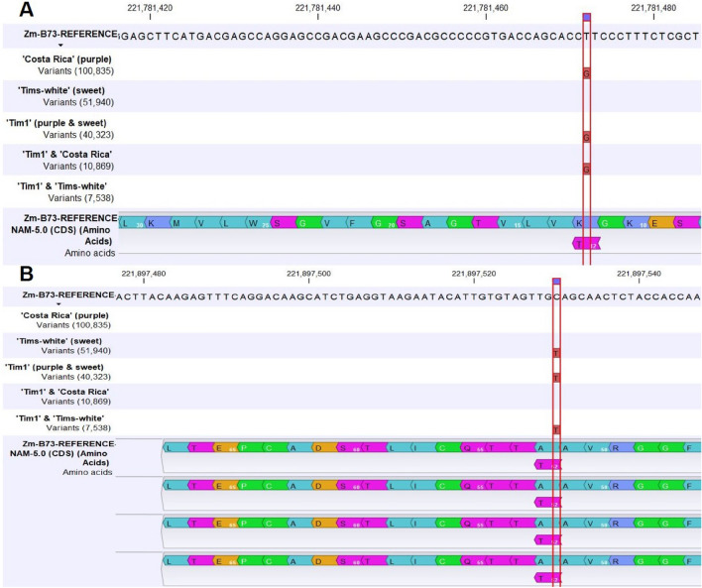702x588 pixels.
Task: Select the Q 55 amino acid in top CDS row of panel B
Action: click(472, 447)
